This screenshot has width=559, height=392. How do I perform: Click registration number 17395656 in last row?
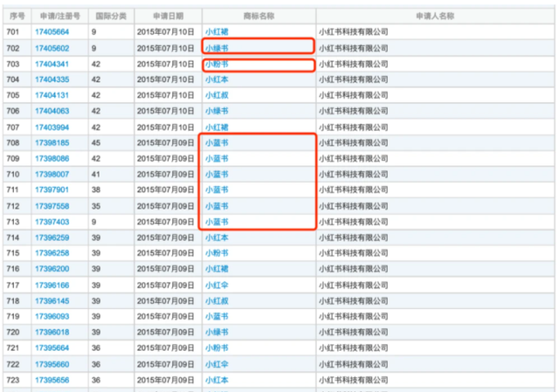[x=52, y=380]
